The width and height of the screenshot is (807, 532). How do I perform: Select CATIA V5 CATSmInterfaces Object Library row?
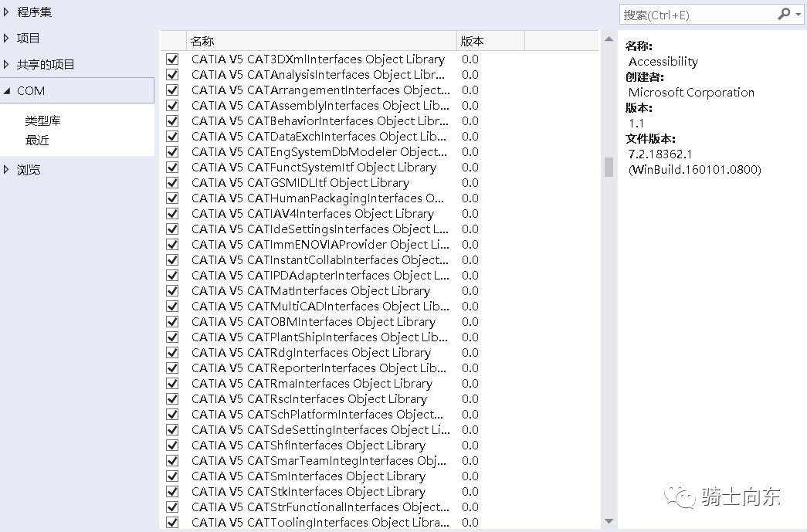[x=379, y=476]
